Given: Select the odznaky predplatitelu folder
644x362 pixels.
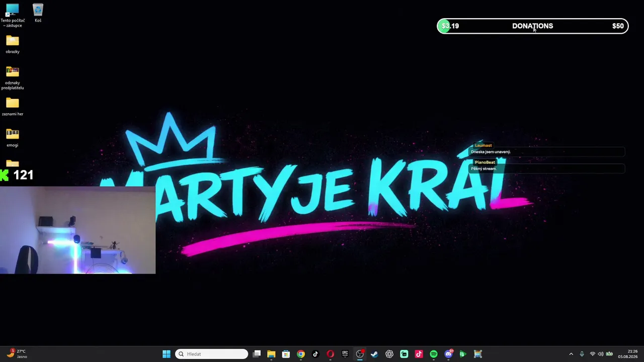Looking at the screenshot, I should click(x=13, y=78).
